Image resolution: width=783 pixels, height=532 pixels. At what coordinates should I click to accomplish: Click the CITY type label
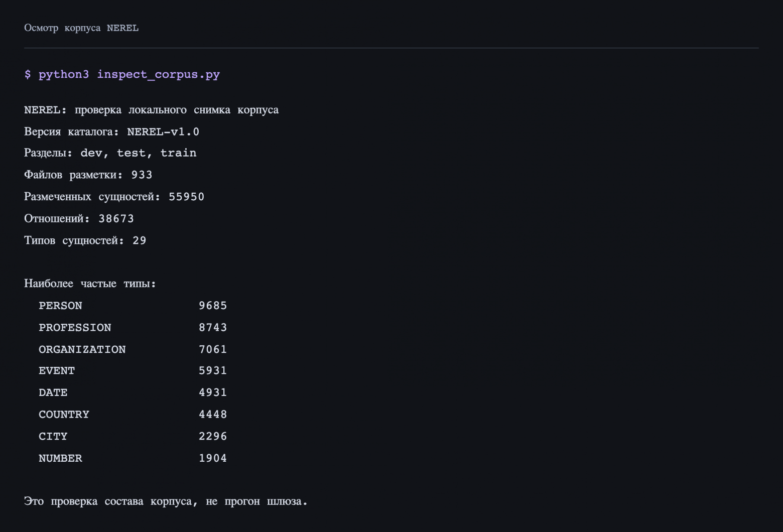click(x=53, y=436)
